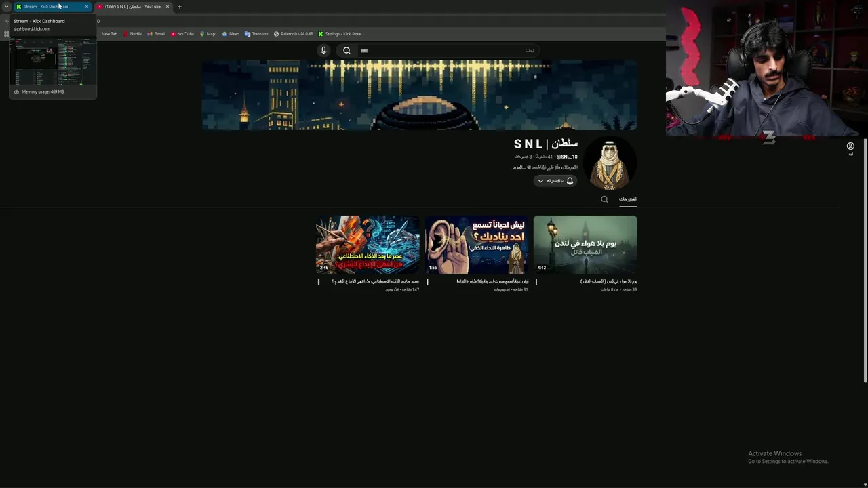The width and height of the screenshot is (868, 488).
Task: Close the Kick Dashboard tab
Action: 87,7
